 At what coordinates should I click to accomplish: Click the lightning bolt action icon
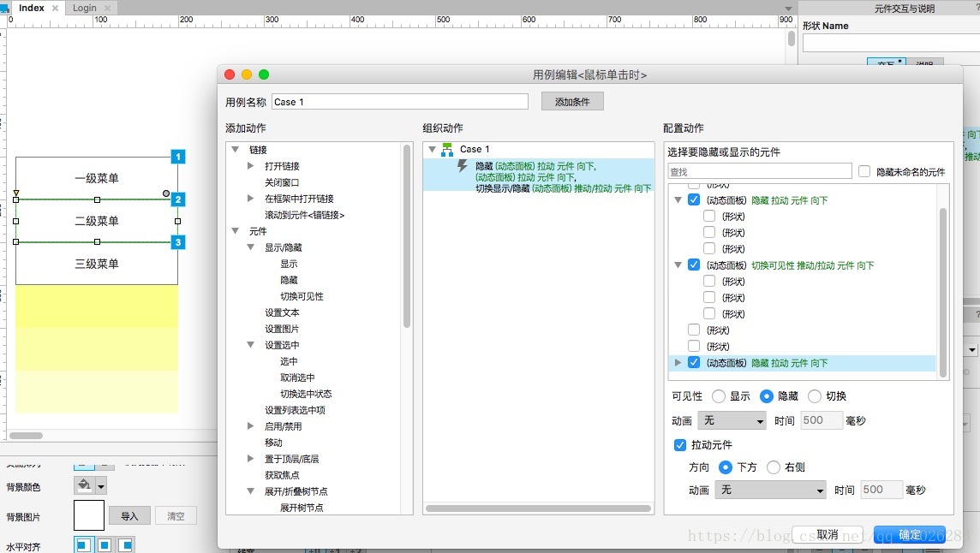click(463, 166)
